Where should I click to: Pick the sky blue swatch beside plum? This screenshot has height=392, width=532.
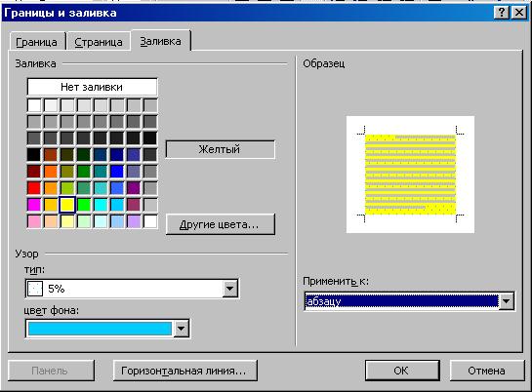(117, 205)
